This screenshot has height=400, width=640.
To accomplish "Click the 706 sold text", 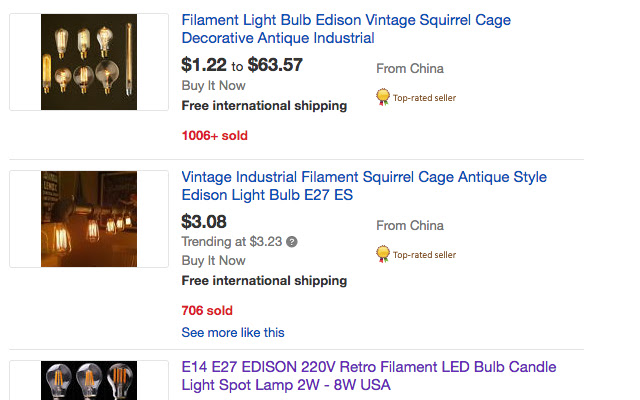I will click(x=207, y=311).
